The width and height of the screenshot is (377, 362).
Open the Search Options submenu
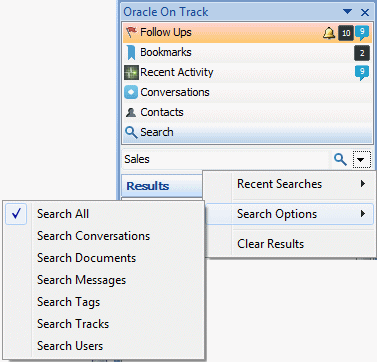click(x=289, y=214)
